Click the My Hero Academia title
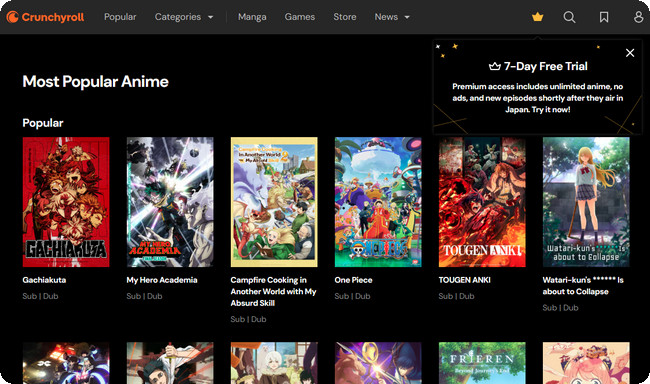The width and height of the screenshot is (650, 384). [x=162, y=280]
